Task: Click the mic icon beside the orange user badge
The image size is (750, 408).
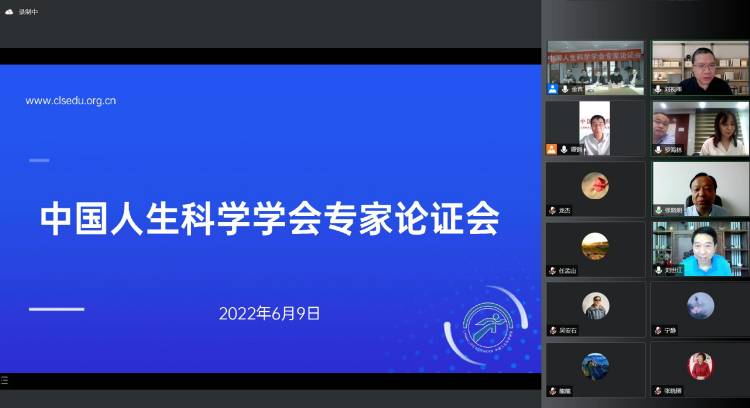Action: [x=564, y=150]
